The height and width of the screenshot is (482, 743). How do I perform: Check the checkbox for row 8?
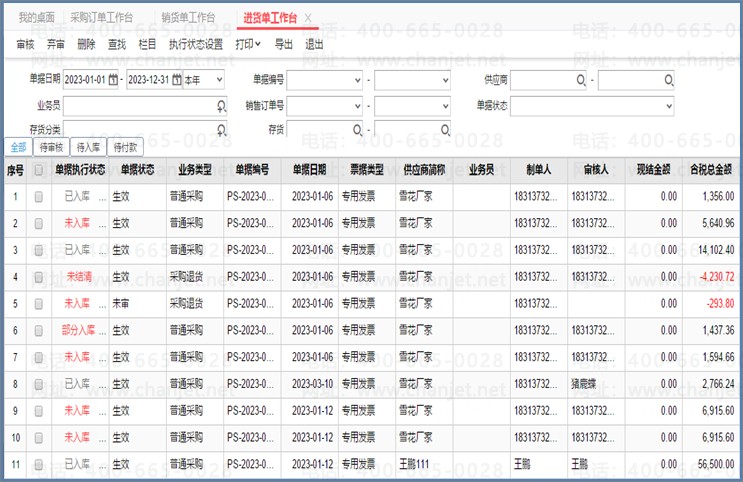click(38, 384)
